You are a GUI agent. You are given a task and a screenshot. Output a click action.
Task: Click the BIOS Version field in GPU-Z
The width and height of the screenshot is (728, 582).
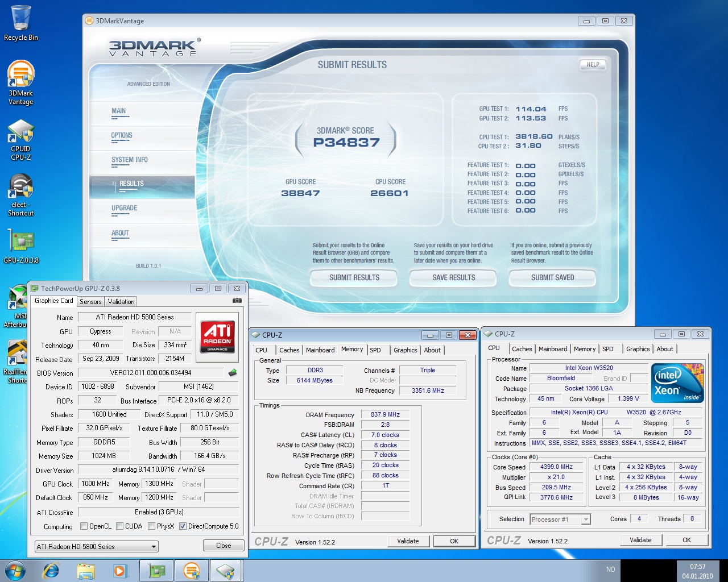[151, 373]
